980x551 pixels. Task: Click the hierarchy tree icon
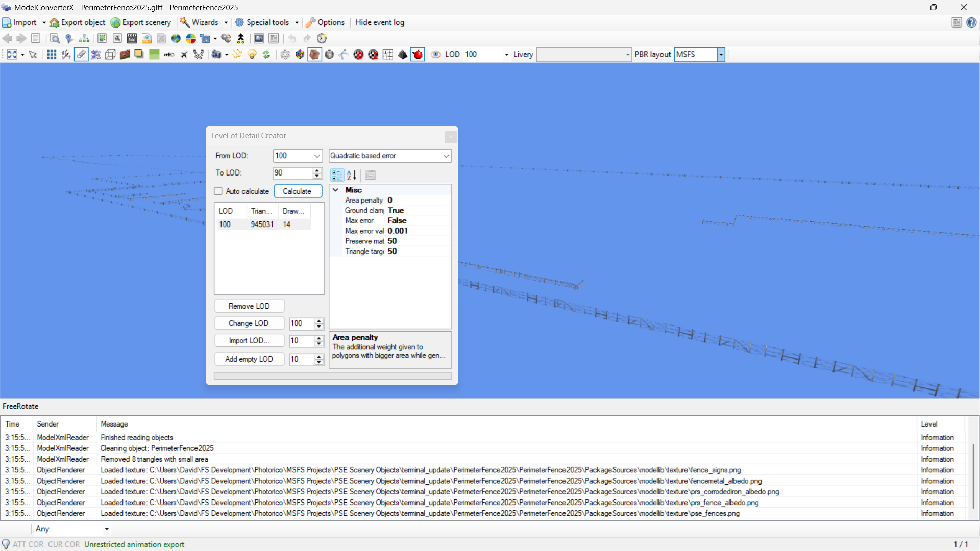(x=84, y=38)
